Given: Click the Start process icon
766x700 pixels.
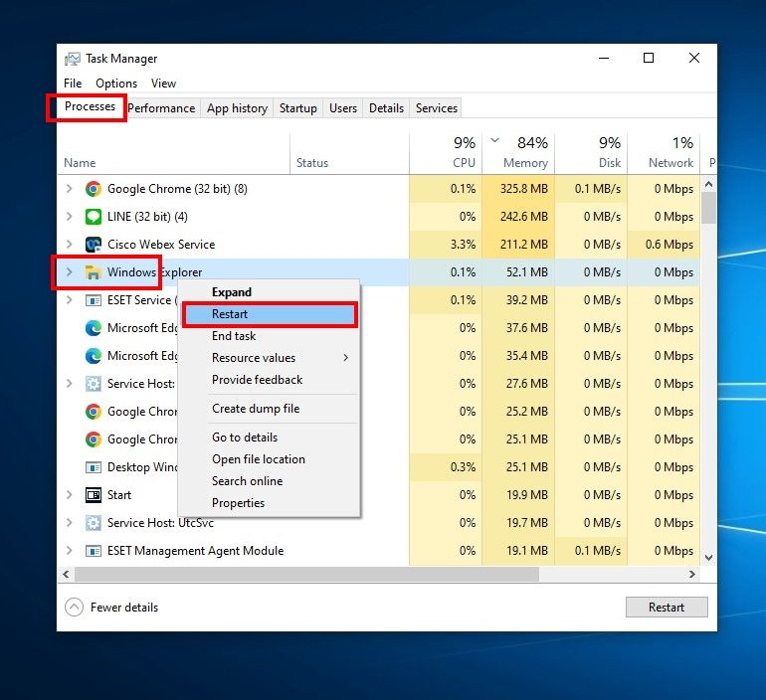Looking at the screenshot, I should (x=94, y=495).
